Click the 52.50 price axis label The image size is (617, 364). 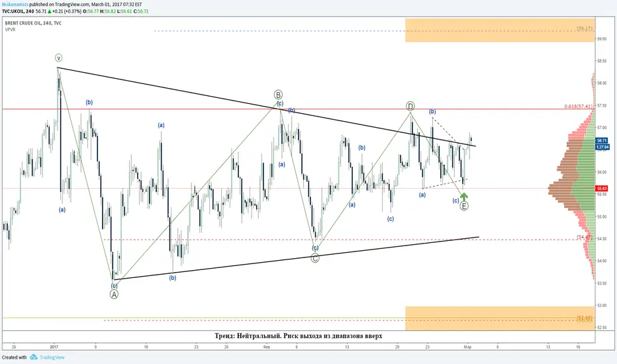602,328
